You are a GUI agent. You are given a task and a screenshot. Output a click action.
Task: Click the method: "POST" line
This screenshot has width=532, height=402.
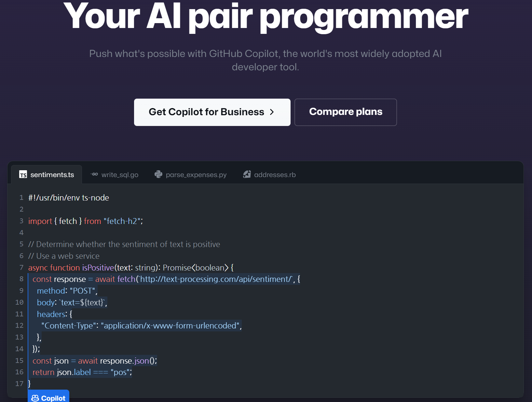67,291
